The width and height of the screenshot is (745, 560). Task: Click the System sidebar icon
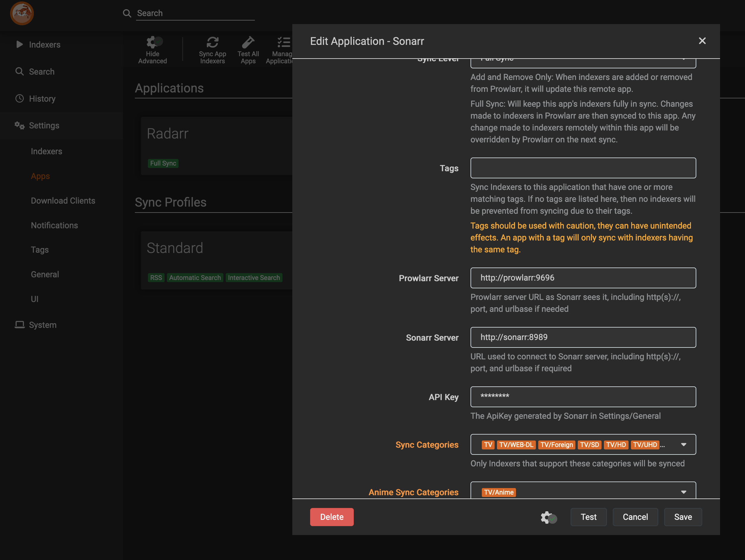19,324
